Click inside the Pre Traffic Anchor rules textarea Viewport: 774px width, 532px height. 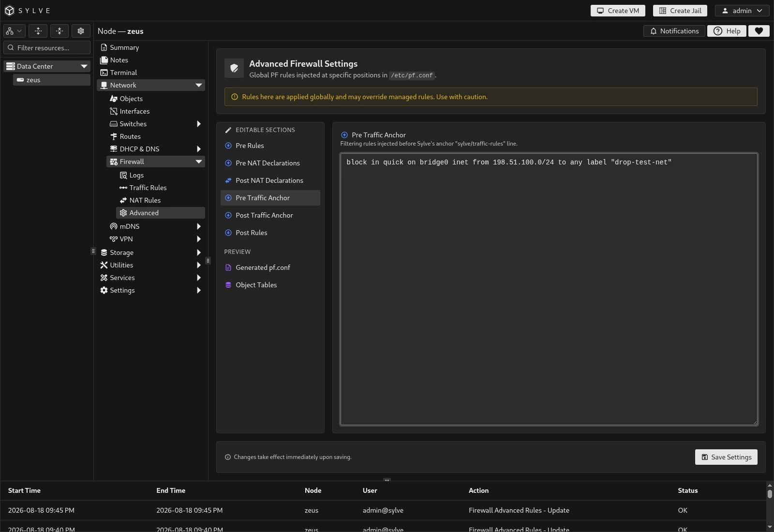click(x=549, y=289)
